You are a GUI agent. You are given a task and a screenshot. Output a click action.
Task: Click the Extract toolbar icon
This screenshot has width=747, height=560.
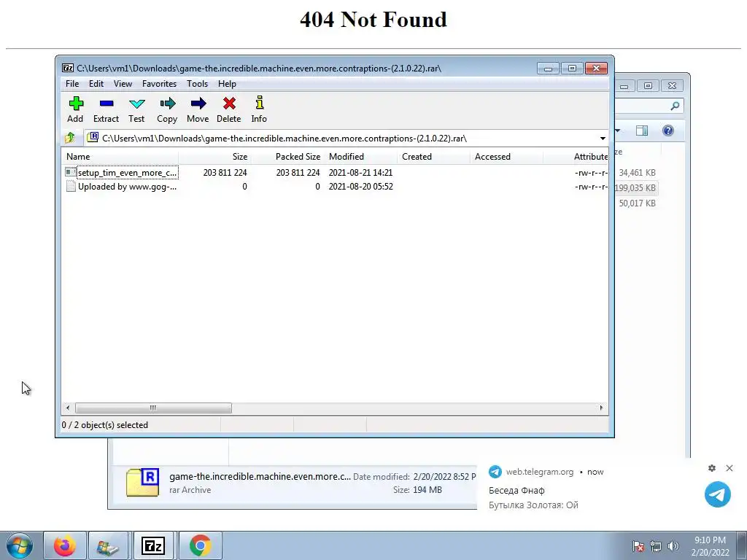[107, 104]
